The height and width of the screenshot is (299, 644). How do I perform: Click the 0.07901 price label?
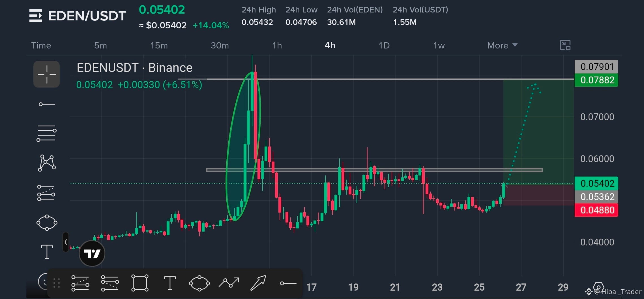[x=596, y=67]
